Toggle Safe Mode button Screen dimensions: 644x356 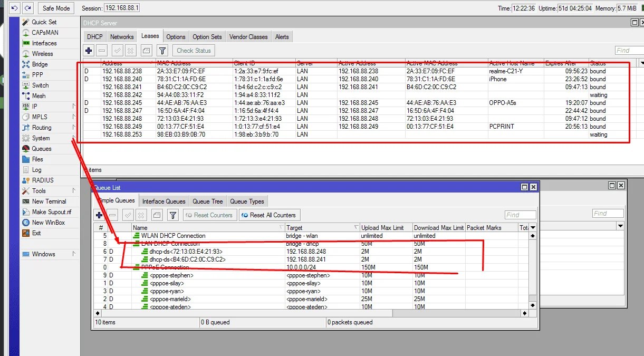[56, 8]
